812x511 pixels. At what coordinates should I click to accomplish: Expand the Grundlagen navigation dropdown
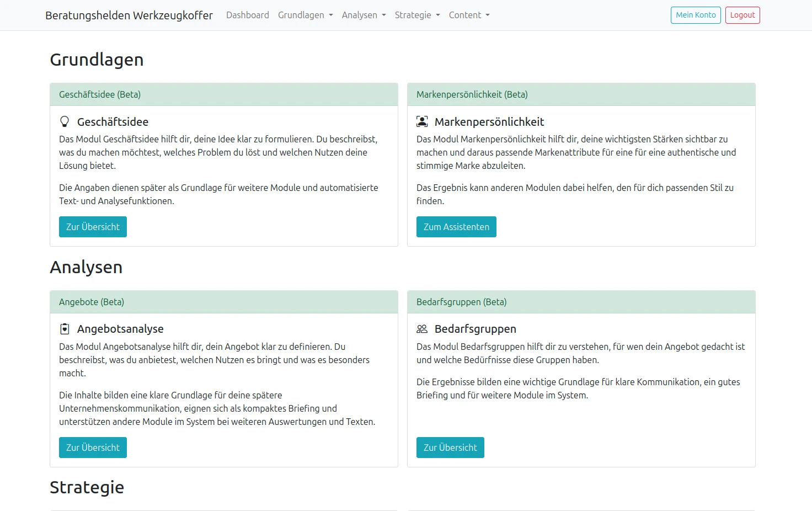305,15
